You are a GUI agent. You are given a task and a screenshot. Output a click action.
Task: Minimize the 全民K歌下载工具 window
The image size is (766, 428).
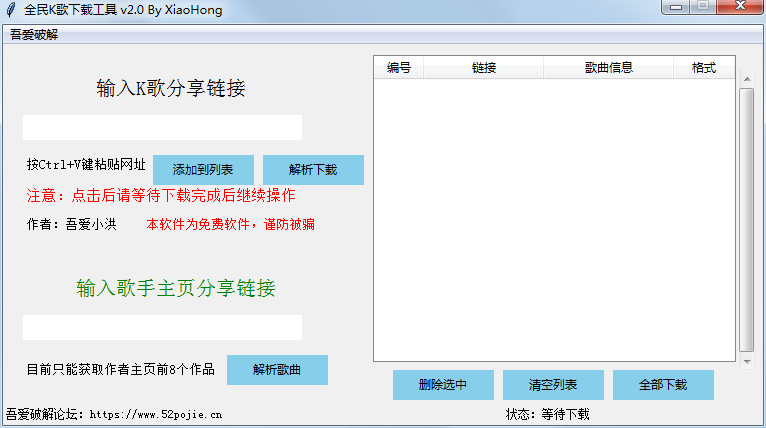(676, 6)
